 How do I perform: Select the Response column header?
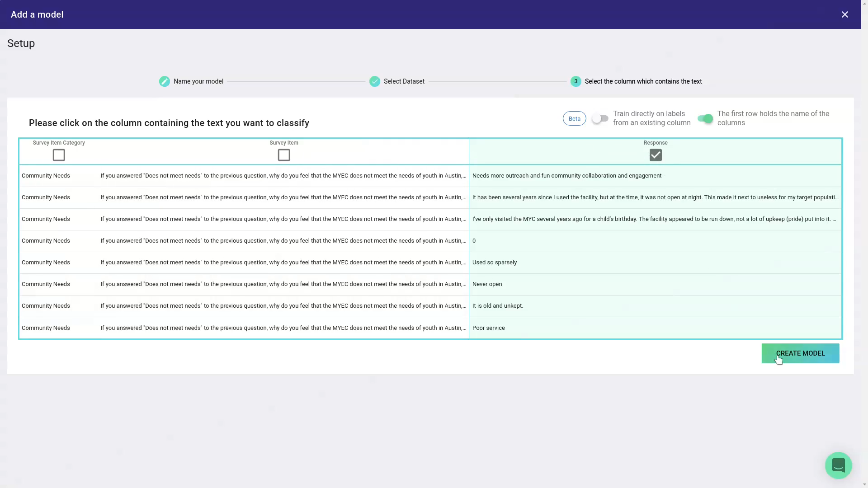point(656,143)
